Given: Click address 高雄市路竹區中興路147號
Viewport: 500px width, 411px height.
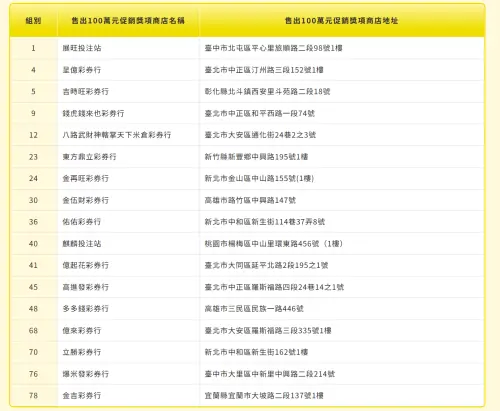Looking at the screenshot, I should point(250,200).
